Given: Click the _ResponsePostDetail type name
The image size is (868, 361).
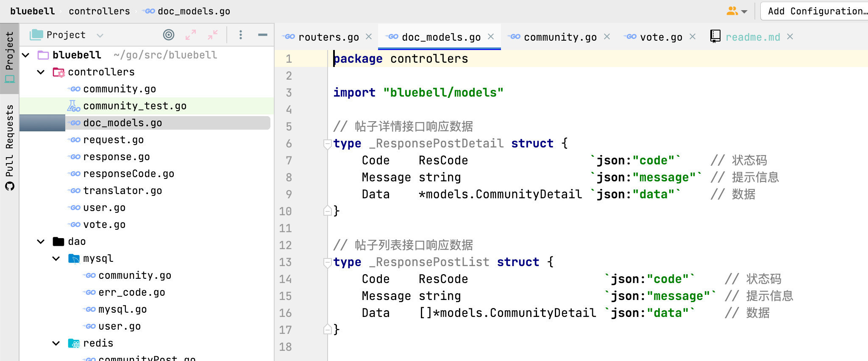Looking at the screenshot, I should coord(436,143).
